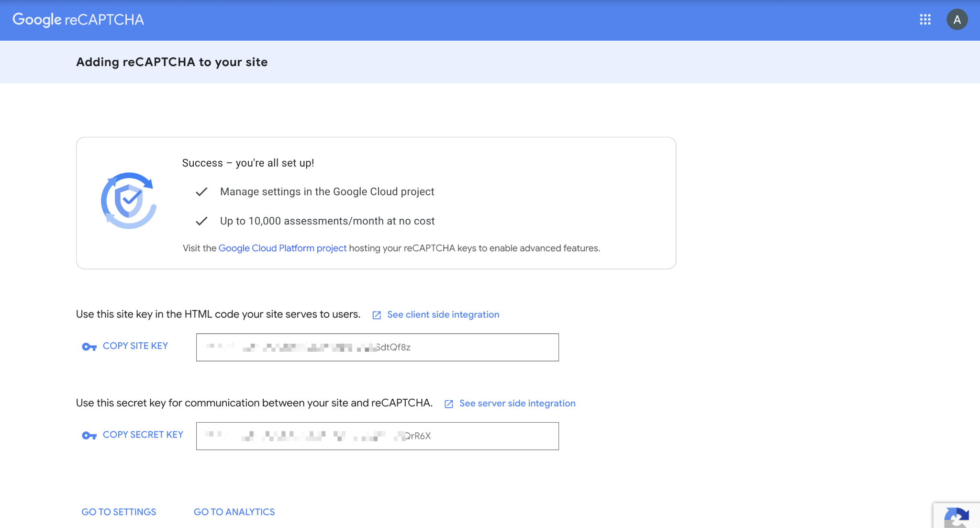Go to Analytics
Viewport: 980px width, 528px height.
(x=234, y=512)
